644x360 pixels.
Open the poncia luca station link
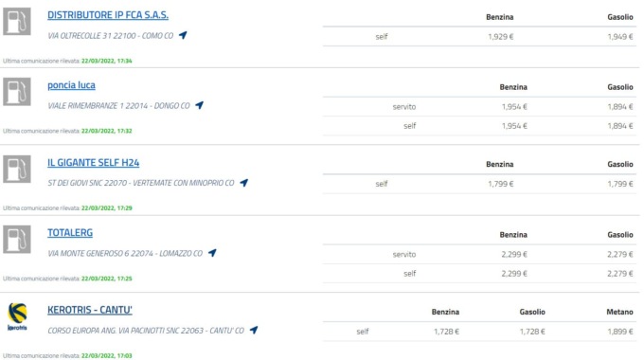[71, 85]
